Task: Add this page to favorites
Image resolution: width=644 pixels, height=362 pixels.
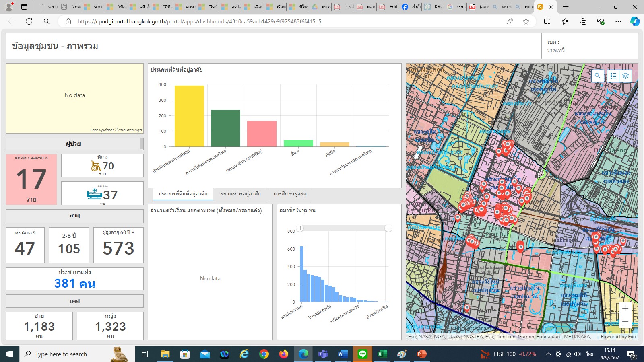Action: 526,21
